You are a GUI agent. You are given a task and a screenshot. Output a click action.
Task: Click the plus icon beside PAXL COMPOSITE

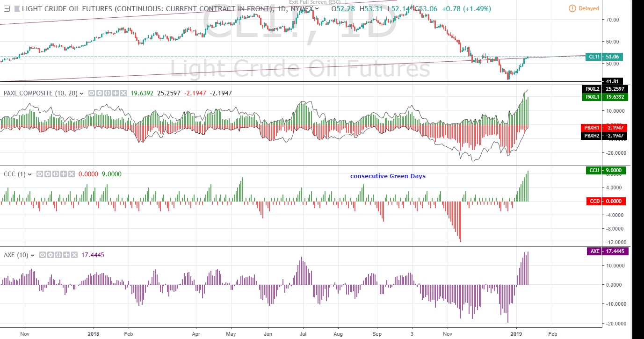click(116, 93)
